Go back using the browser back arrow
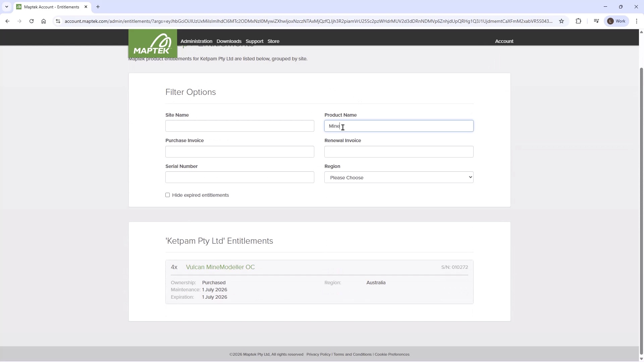644x362 pixels. tap(7, 21)
